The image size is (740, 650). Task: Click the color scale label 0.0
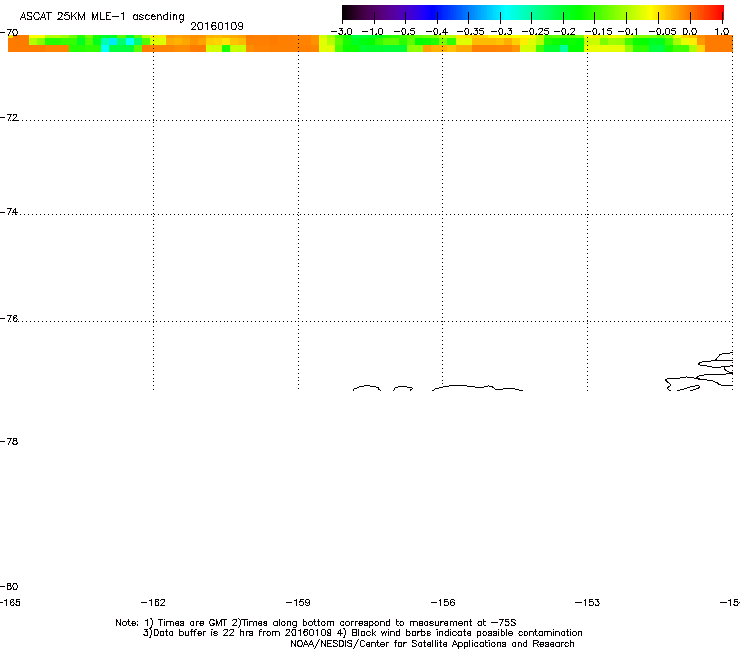pyautogui.click(x=690, y=32)
